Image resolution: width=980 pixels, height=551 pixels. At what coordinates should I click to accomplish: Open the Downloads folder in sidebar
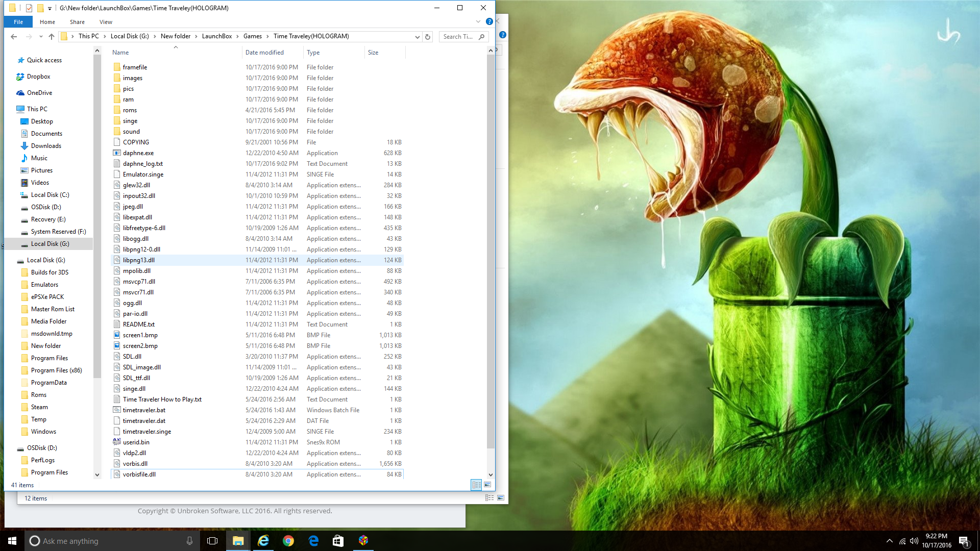click(46, 146)
